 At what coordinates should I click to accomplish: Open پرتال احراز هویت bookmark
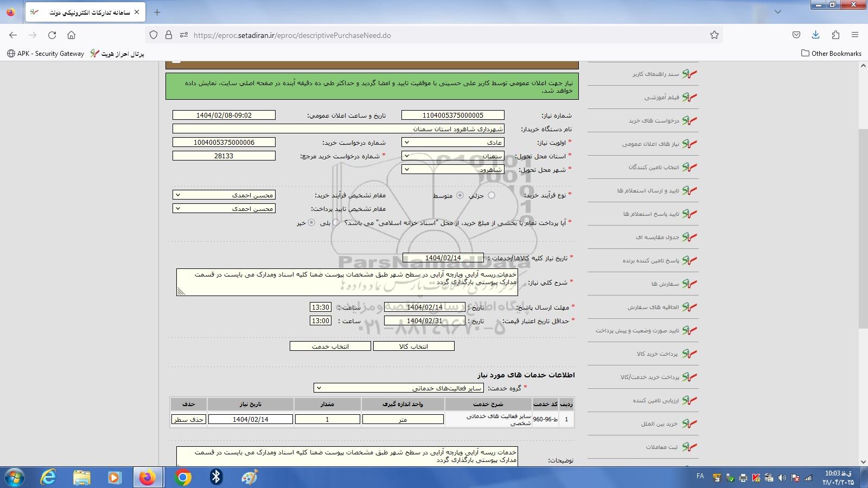click(117, 54)
